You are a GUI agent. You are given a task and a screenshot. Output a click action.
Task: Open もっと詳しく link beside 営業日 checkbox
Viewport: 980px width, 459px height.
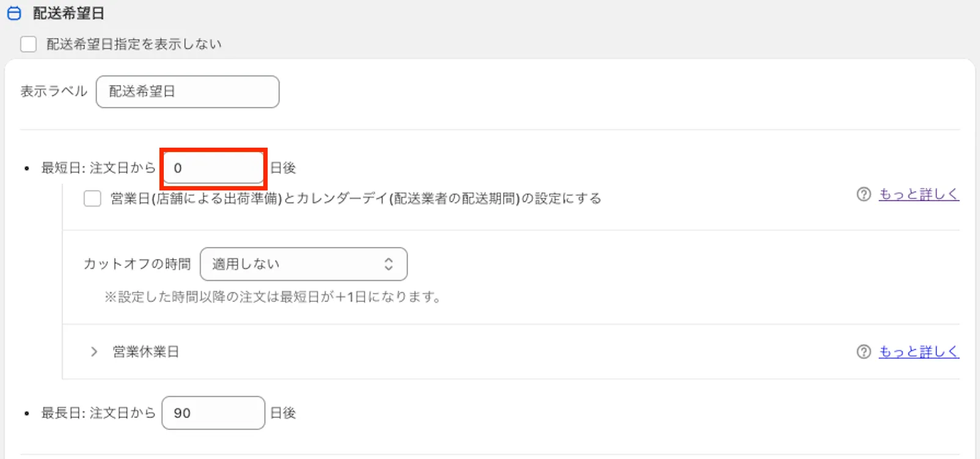918,195
